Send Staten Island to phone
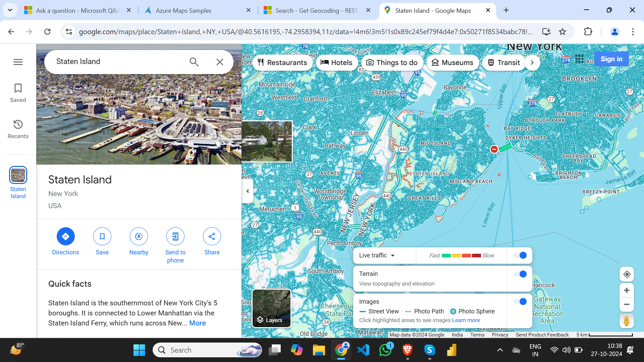 [175, 245]
